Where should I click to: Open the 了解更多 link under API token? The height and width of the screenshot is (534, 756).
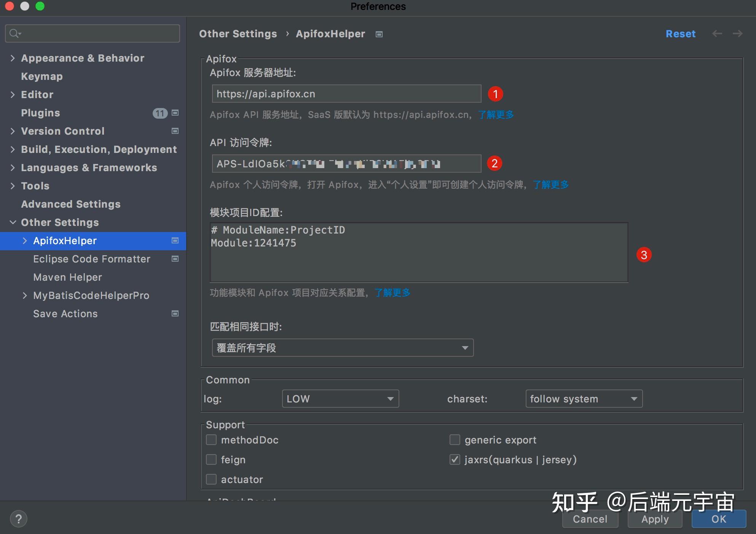pos(550,185)
